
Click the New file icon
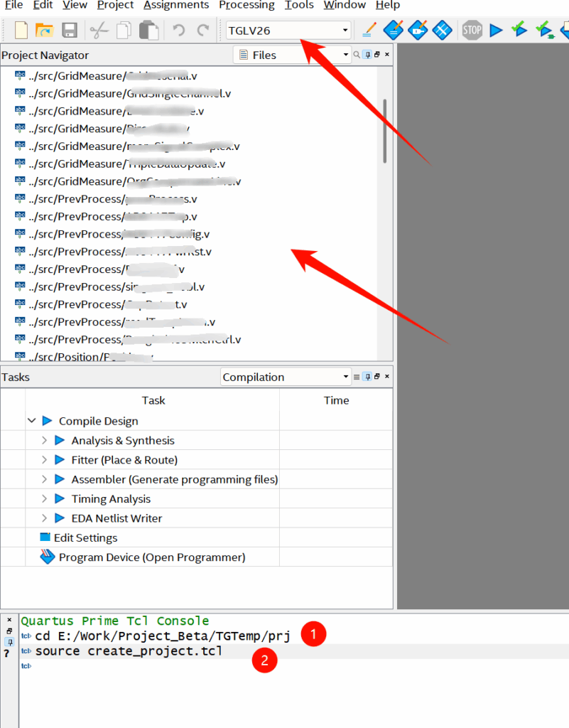21,30
